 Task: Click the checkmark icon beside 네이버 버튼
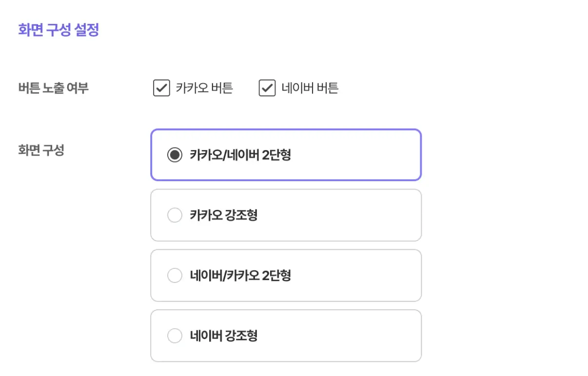267,88
